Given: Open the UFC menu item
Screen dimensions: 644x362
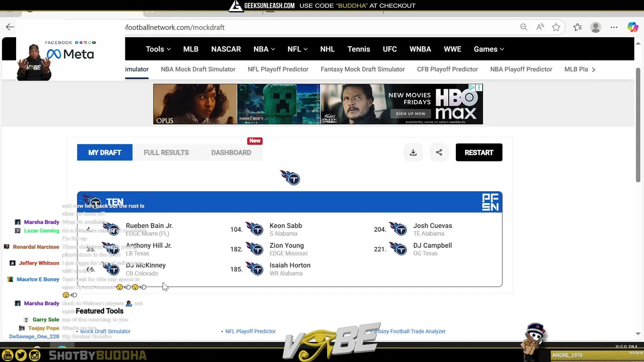Looking at the screenshot, I should point(390,49).
